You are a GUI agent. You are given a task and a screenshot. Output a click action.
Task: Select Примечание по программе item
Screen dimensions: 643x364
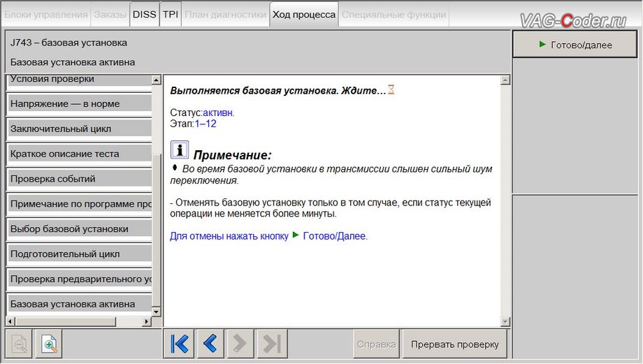tap(79, 204)
